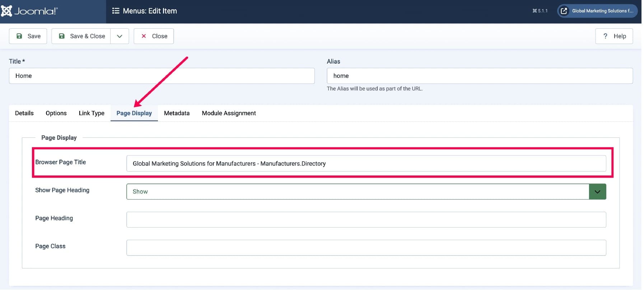Click the 'The Alias will be used' hint text
644x290 pixels.
coord(375,89)
